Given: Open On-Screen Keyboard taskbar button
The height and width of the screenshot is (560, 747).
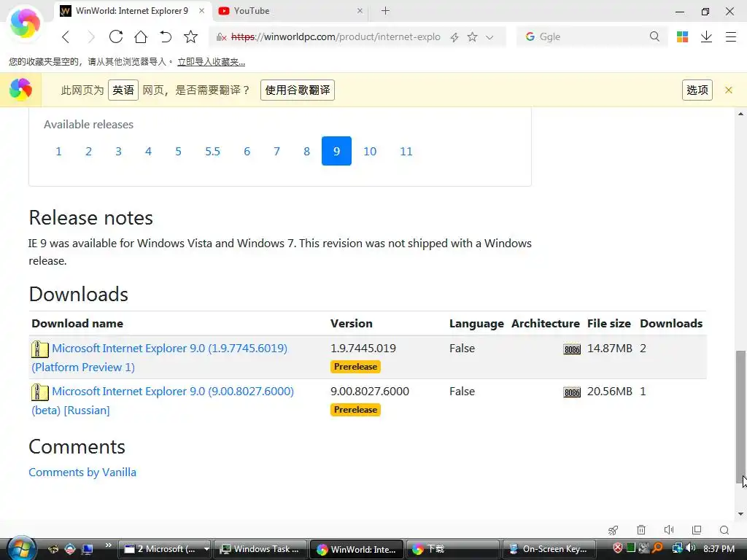Looking at the screenshot, I should click(x=549, y=549).
